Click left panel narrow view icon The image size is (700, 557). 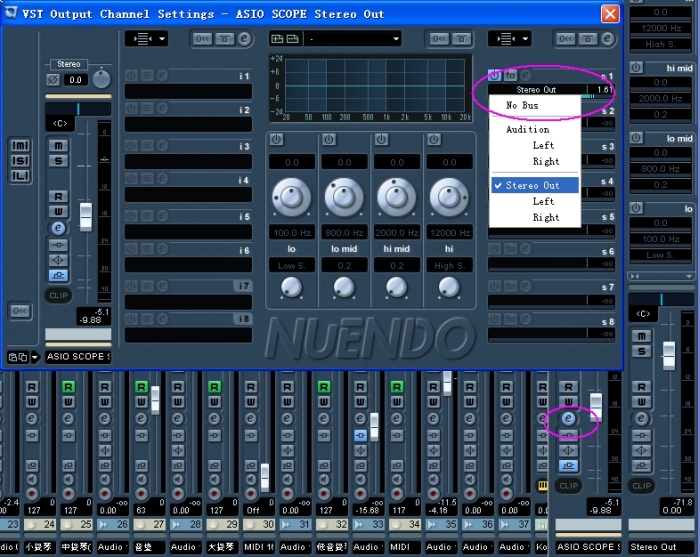pos(20,176)
